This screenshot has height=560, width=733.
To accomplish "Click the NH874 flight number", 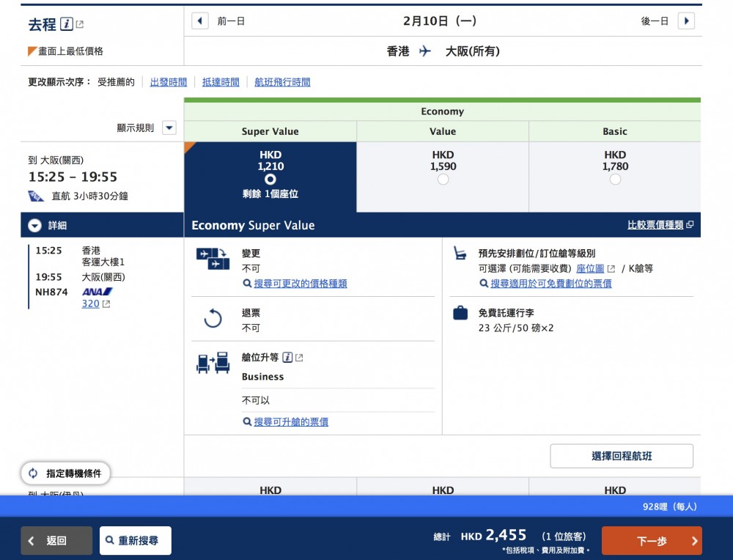I will pos(51,292).
